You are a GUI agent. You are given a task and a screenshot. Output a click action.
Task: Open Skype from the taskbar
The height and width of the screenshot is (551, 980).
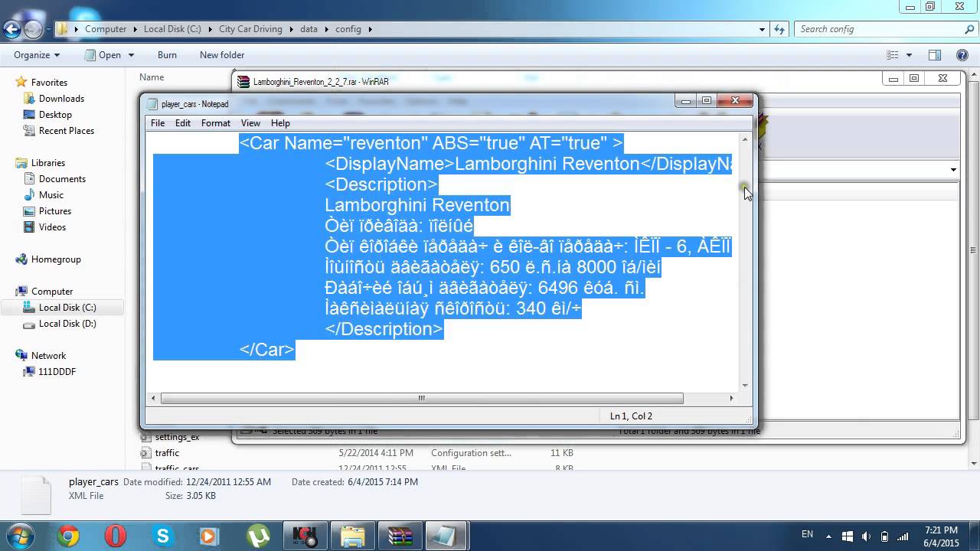pyautogui.click(x=162, y=536)
